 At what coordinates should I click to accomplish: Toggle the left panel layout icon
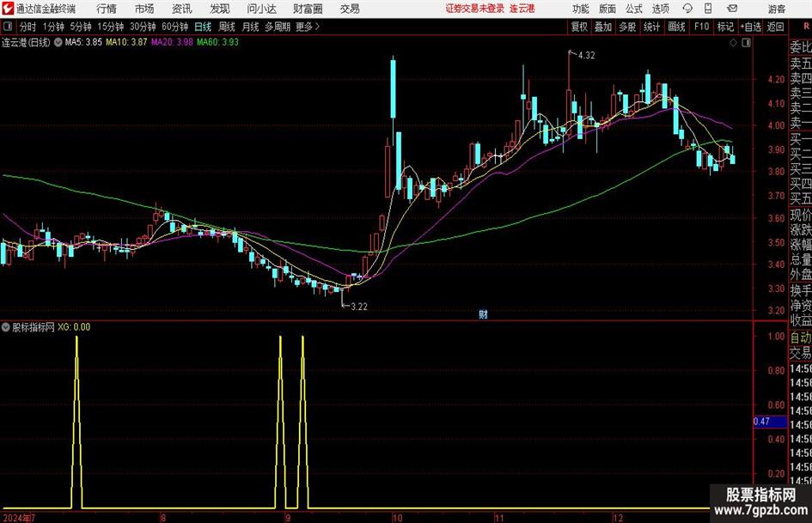click(8, 27)
